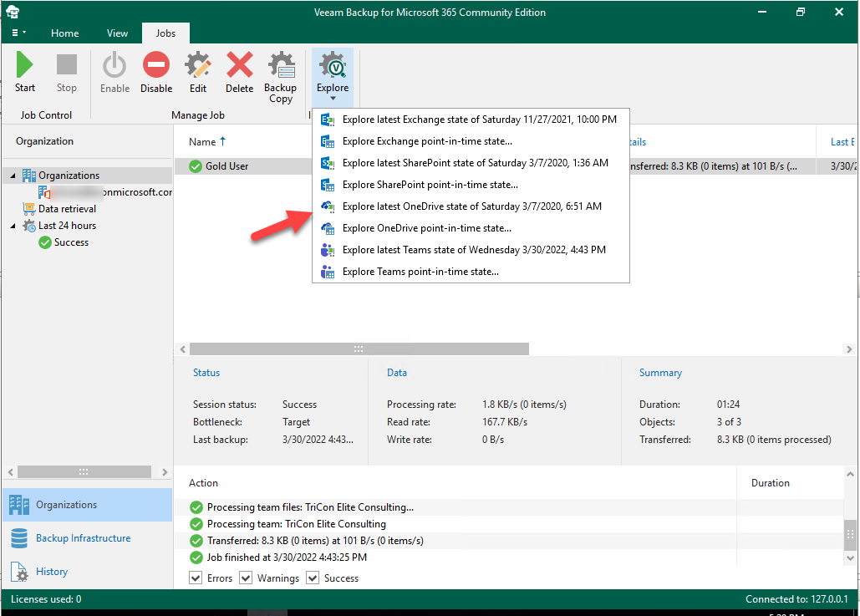
Task: Click the Disable job icon
Action: [156, 67]
